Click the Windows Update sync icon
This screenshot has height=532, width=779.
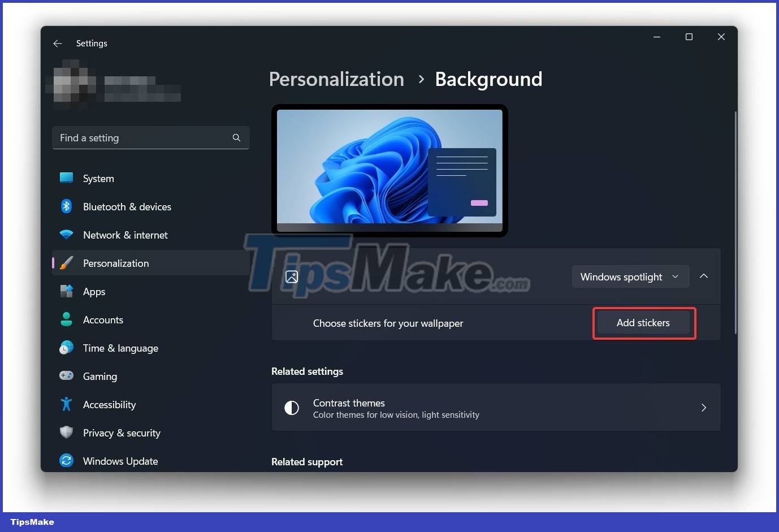pos(66,461)
